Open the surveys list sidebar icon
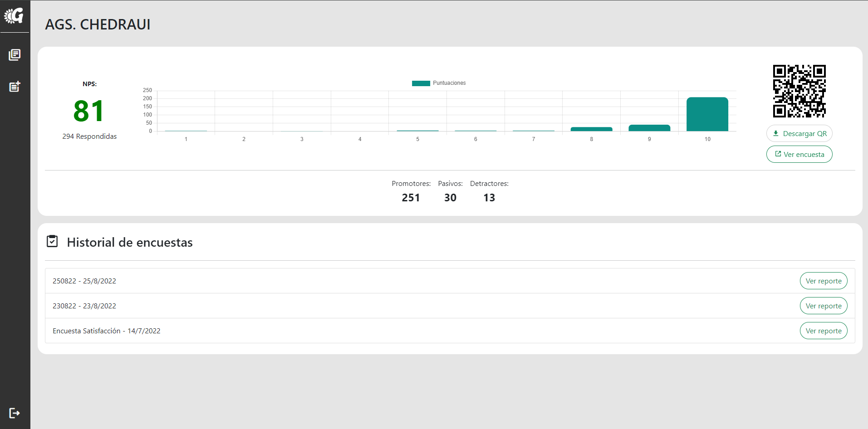 (x=15, y=55)
